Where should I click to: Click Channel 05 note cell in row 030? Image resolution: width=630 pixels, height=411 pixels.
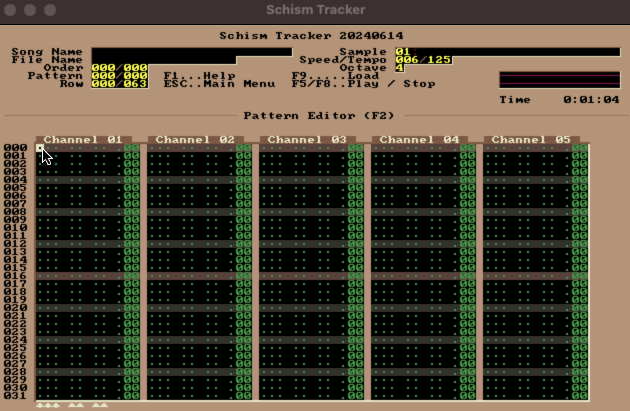496,388
